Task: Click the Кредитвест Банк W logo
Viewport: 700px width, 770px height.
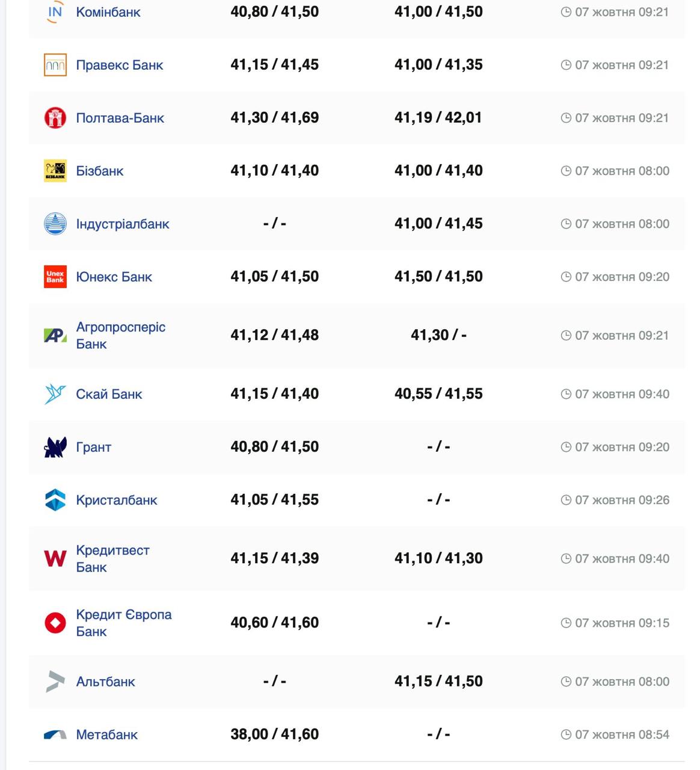Action: pyautogui.click(x=55, y=559)
